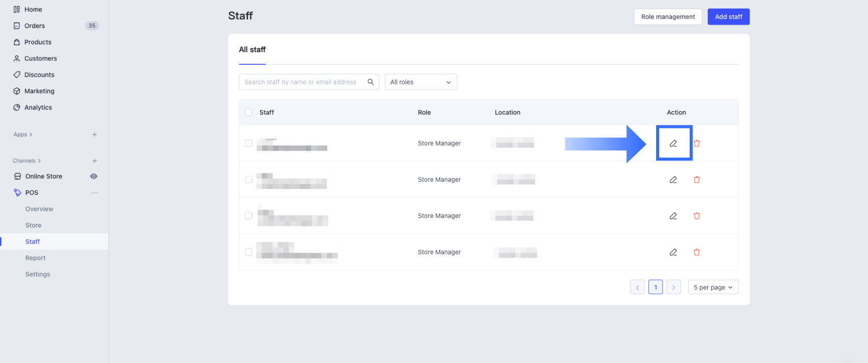Viewport: 868px width, 363px height.
Task: Focus the staff search input field
Action: [301, 82]
